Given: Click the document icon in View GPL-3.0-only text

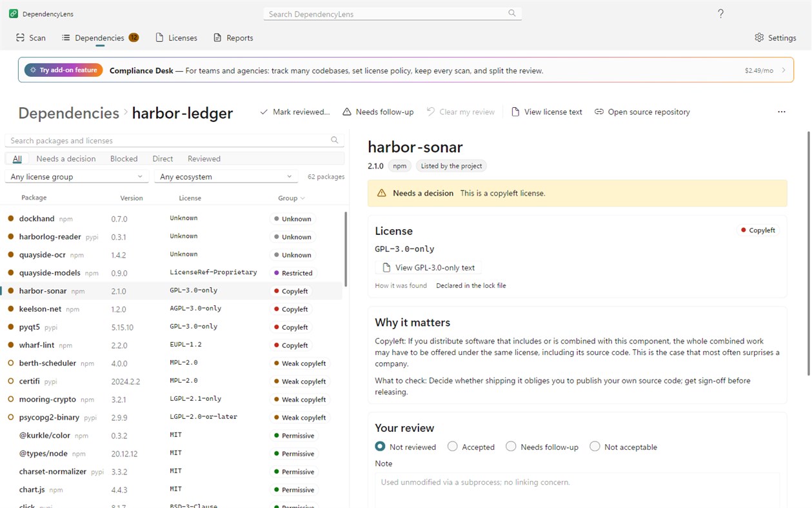Looking at the screenshot, I should point(386,267).
